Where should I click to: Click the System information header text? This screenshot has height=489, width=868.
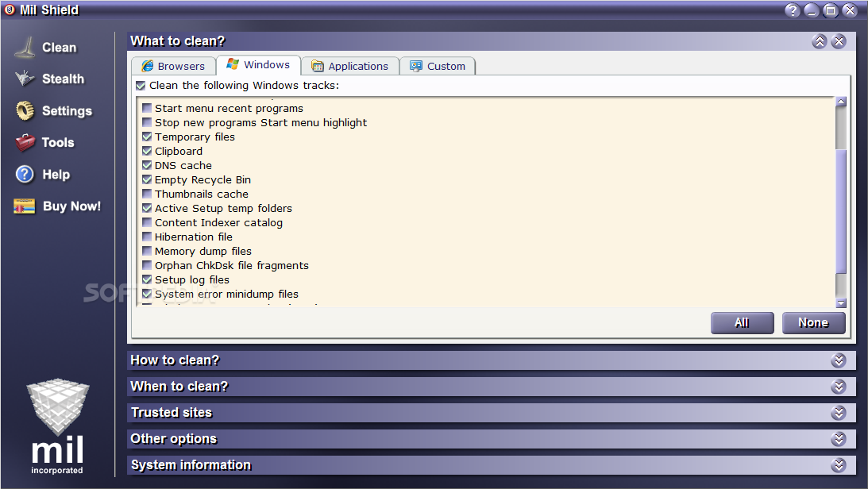coord(191,465)
